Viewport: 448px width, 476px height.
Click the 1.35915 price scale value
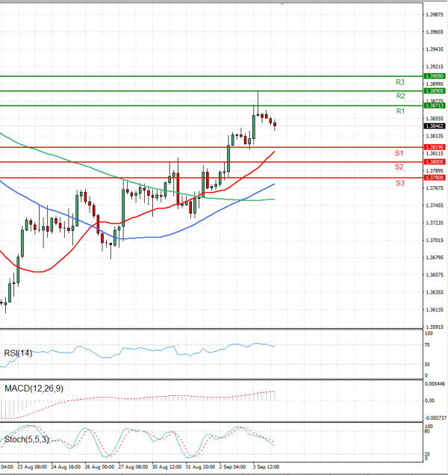(x=435, y=327)
